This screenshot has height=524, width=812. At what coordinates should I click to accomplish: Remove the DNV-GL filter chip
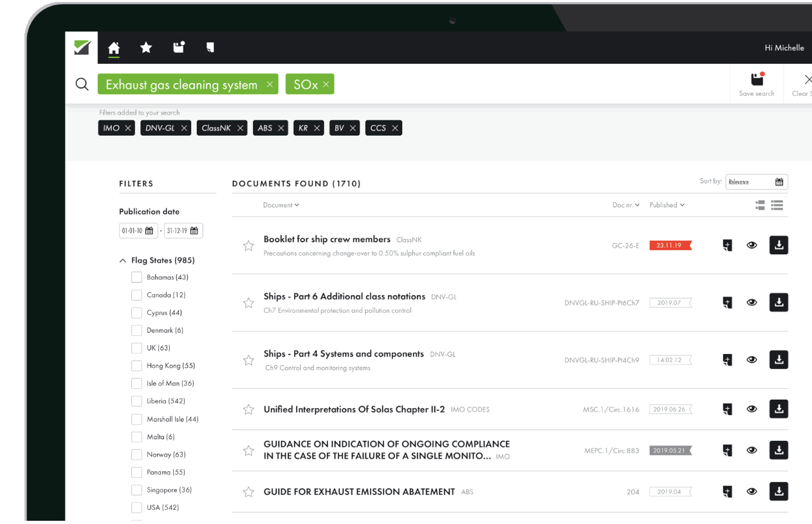[x=184, y=128]
